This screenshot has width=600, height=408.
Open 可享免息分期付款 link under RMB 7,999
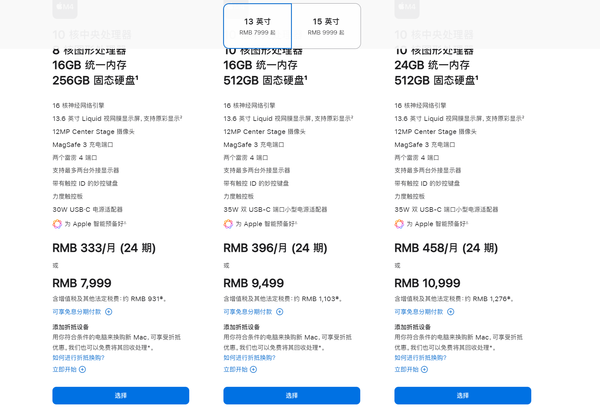[x=77, y=312]
